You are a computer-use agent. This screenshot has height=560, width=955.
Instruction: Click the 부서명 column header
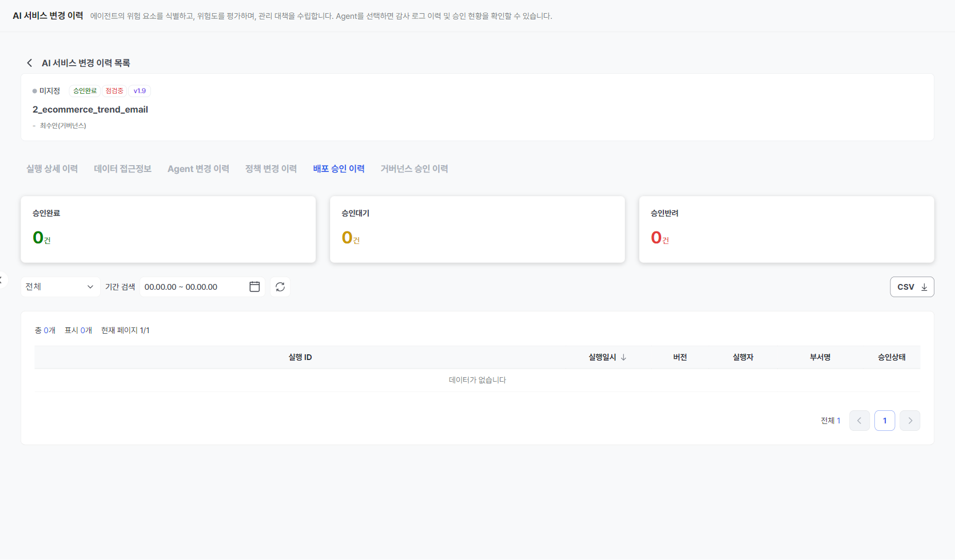click(820, 357)
